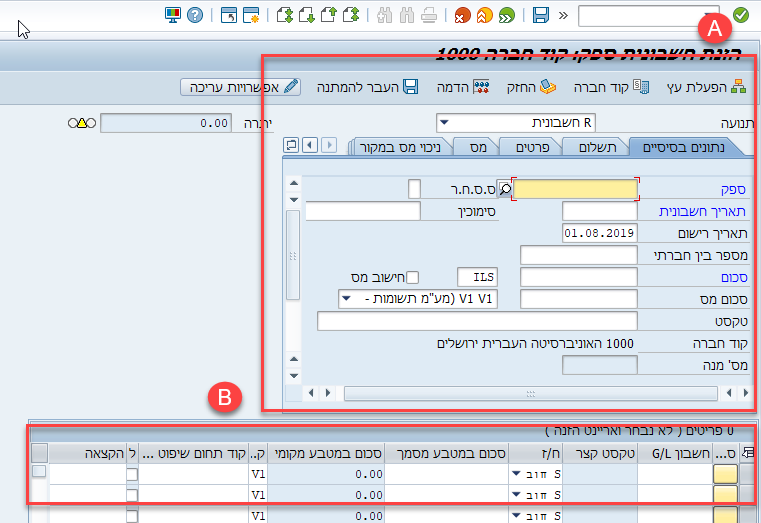The height and width of the screenshot is (523, 761).
Task: Switch to the נתונים בסיסיים tab
Action: [x=683, y=147]
